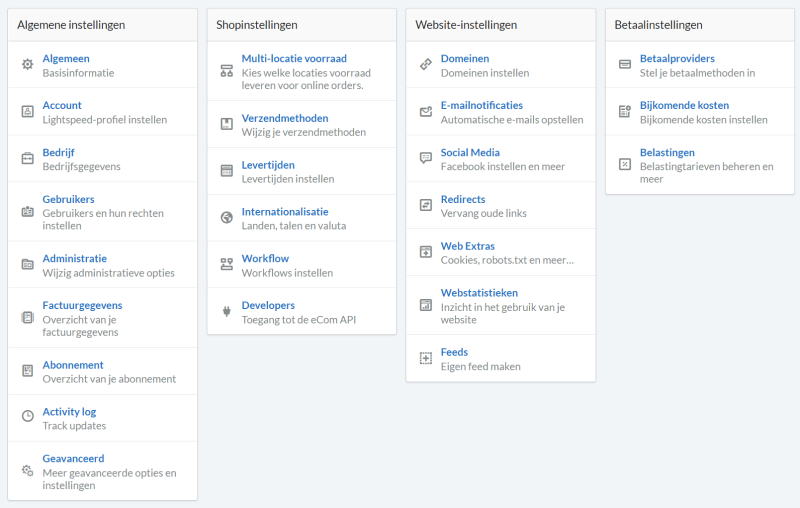
Task: Click 'Vervang oude links' text
Action: 483,213
